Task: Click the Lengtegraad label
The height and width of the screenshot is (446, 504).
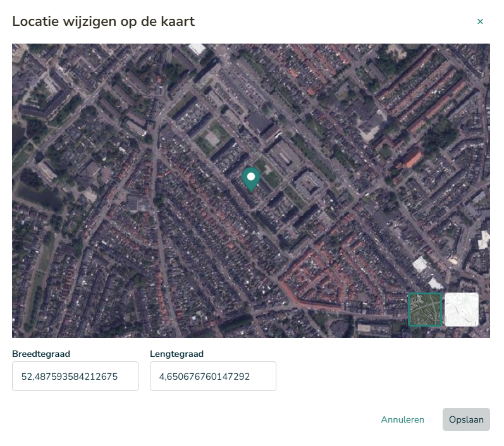Action: (177, 354)
